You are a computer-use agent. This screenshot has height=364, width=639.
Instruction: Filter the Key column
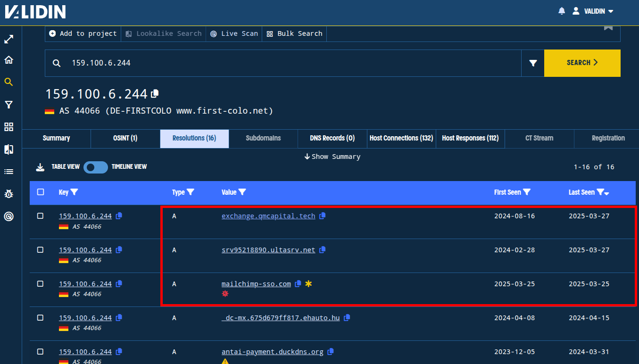pos(74,192)
